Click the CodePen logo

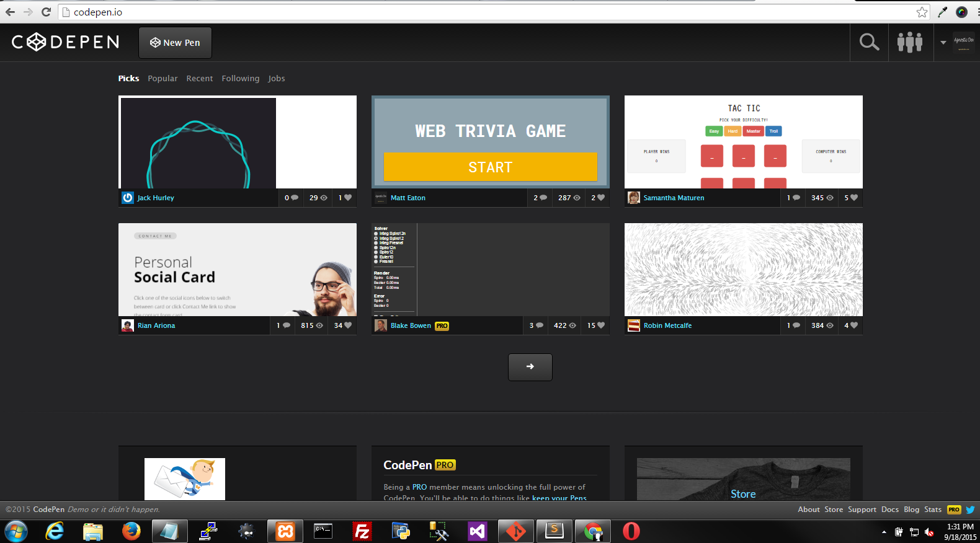click(65, 42)
